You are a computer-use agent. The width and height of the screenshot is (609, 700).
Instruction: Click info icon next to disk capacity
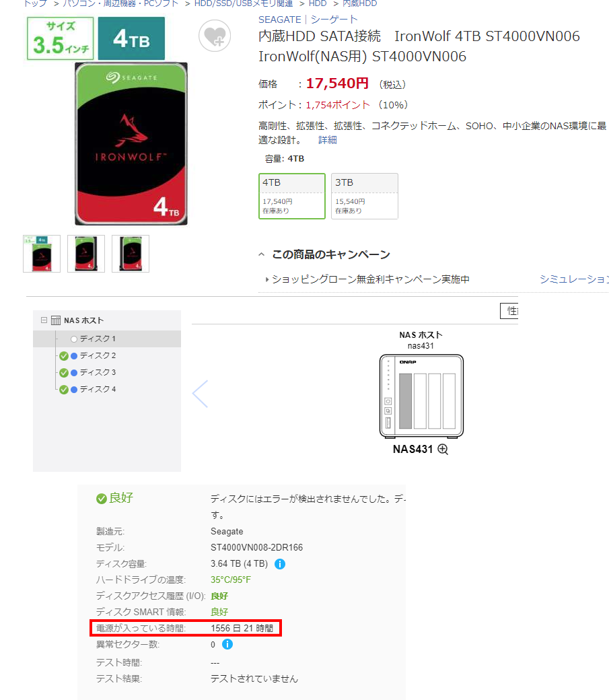tap(280, 564)
